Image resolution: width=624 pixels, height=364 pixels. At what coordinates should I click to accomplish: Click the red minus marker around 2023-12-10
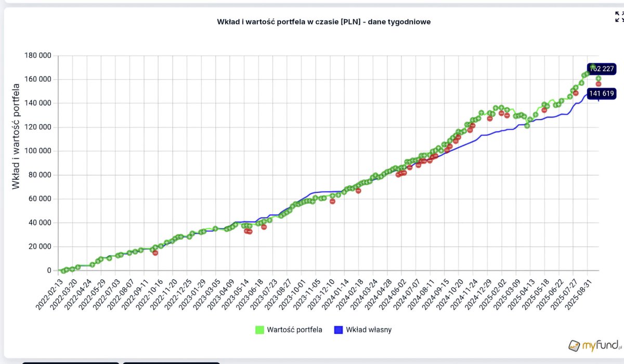333,201
